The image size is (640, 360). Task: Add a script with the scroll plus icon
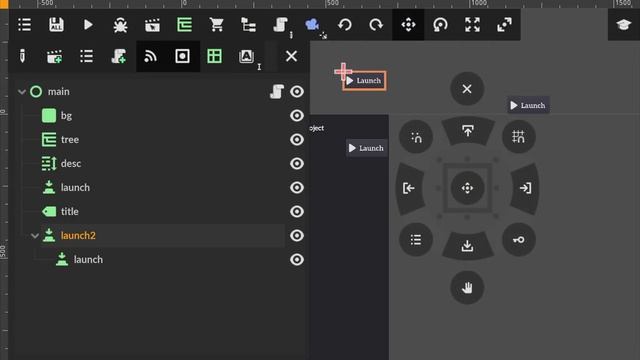[x=118, y=56]
